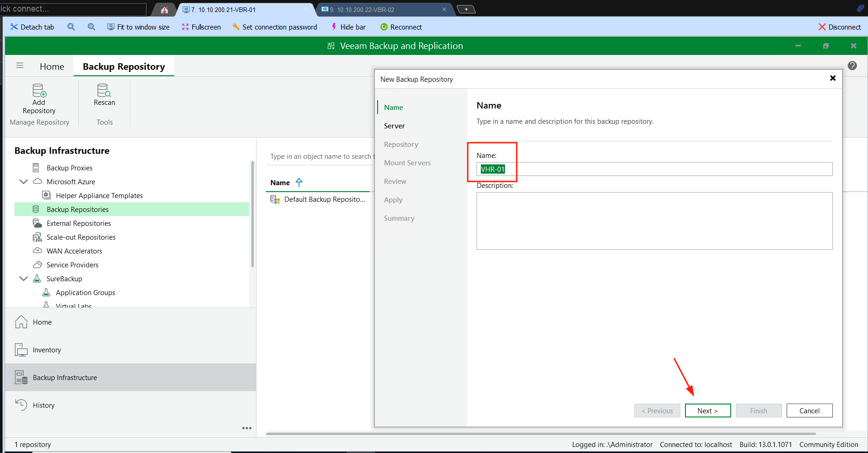Image resolution: width=868 pixels, height=453 pixels.
Task: Open a new session tab with plus button
Action: pyautogui.click(x=466, y=9)
